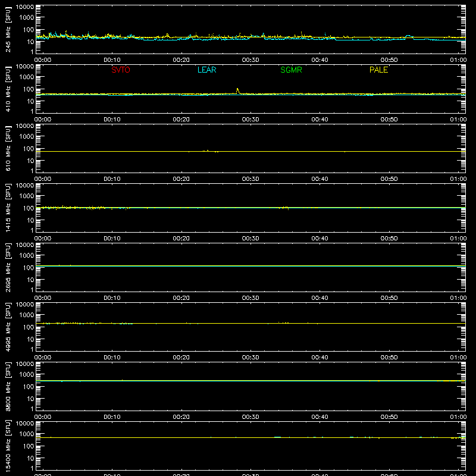The height and width of the screenshot is (476, 476).
Task: Click the 10000 y-axis value on 15400 MHz plot
Action: pyautogui.click(x=25, y=424)
